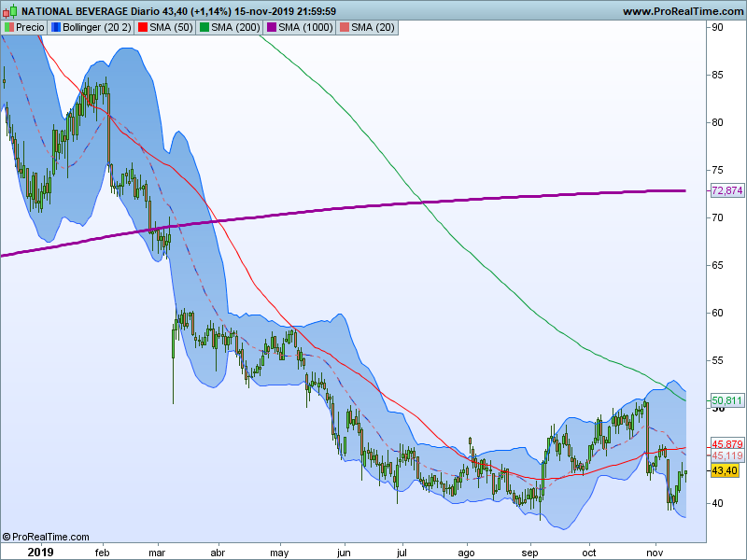Select the SMA (200) legend item
This screenshot has height=560, width=747.
(230, 28)
